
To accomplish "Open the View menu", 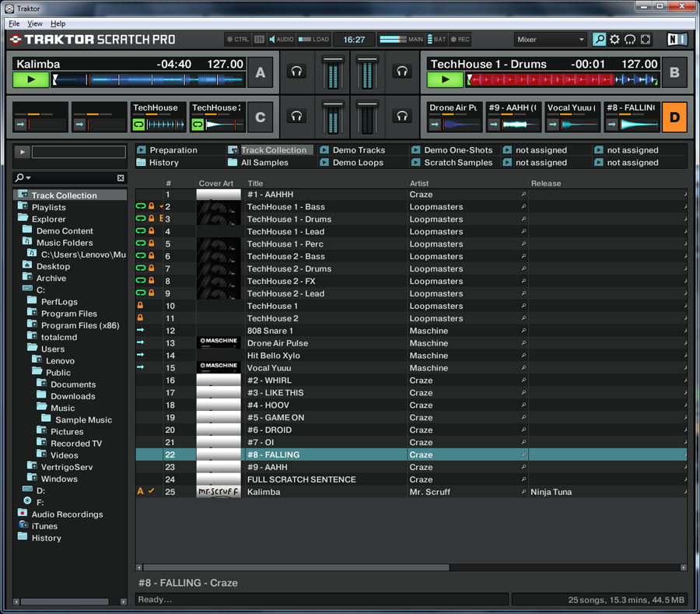I will tap(35, 24).
